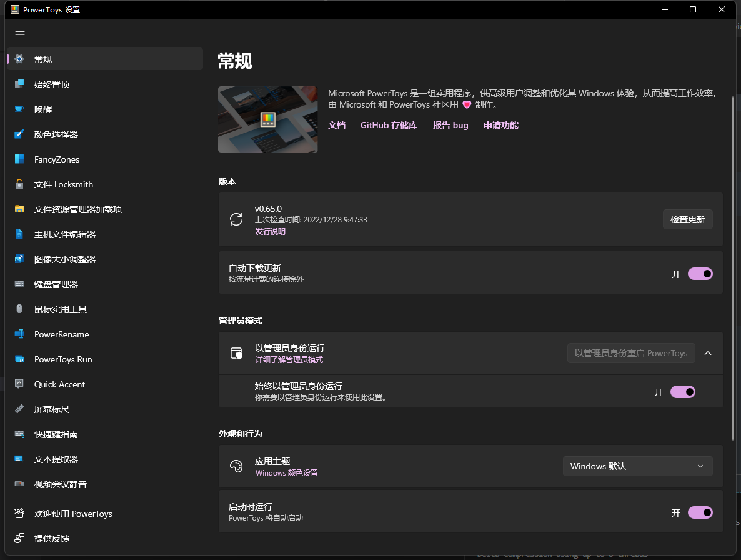This screenshot has width=741, height=560.
Task: Click the PowerRename icon
Action: click(19, 334)
